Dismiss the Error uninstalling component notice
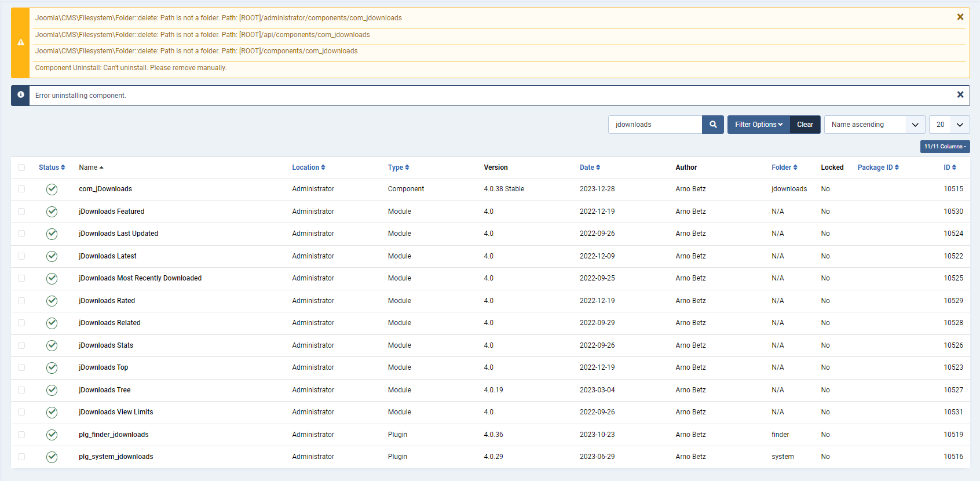The height and width of the screenshot is (481, 980). pos(960,94)
